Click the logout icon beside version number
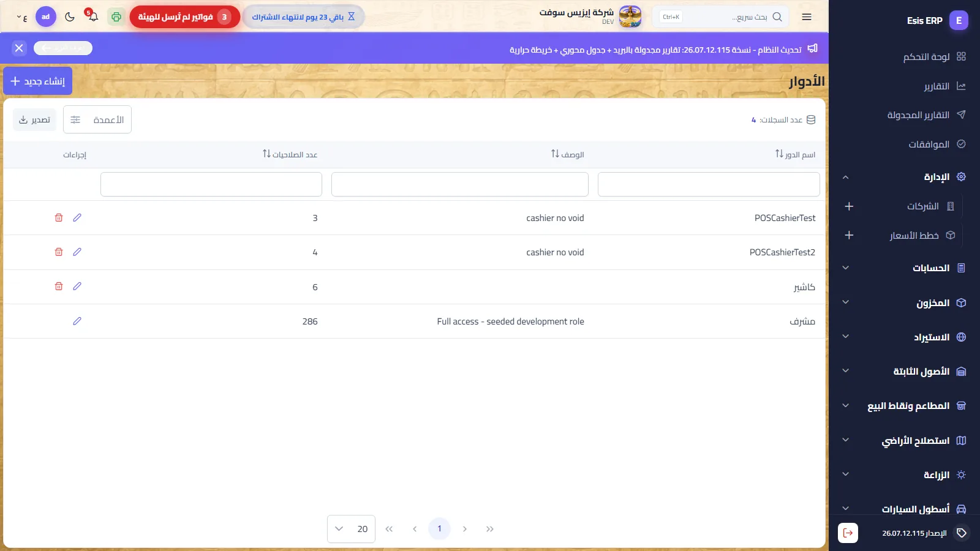This screenshot has height=551, width=980. (x=848, y=533)
